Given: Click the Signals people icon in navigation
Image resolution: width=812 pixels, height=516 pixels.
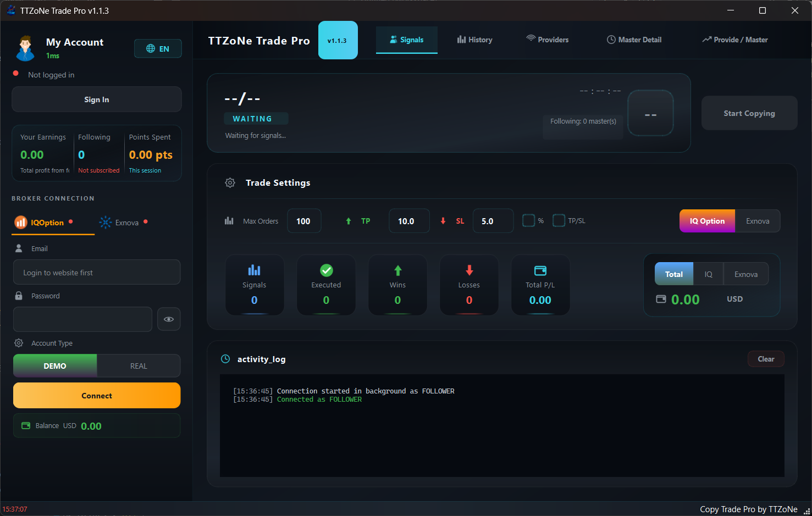Looking at the screenshot, I should (x=393, y=39).
